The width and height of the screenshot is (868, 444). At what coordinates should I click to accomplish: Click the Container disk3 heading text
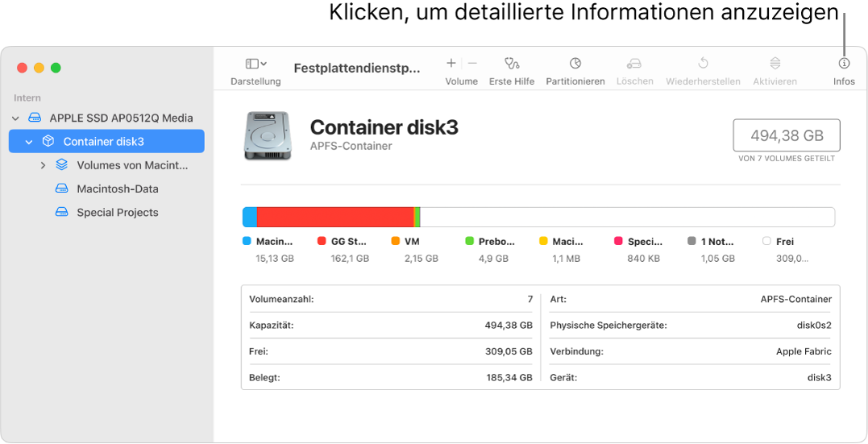pyautogui.click(x=384, y=128)
